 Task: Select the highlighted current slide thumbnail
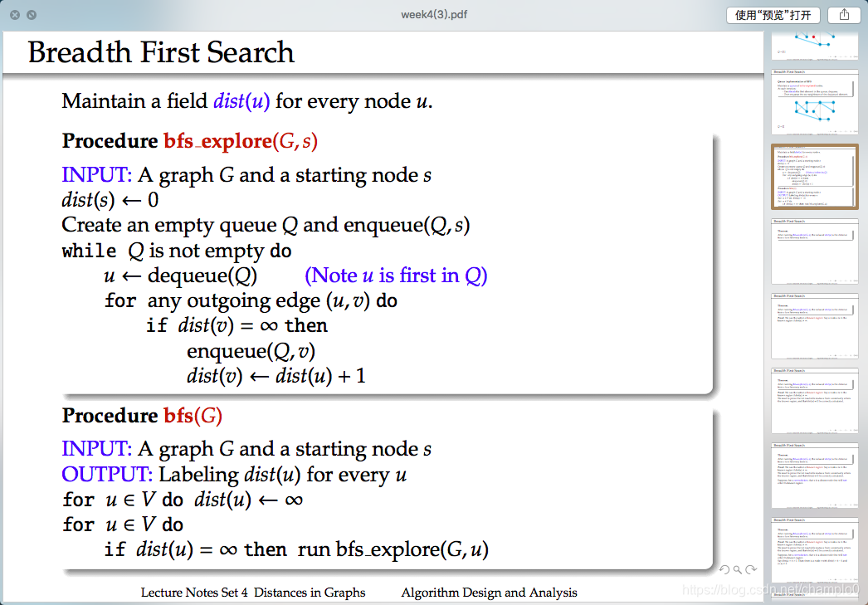coord(815,177)
